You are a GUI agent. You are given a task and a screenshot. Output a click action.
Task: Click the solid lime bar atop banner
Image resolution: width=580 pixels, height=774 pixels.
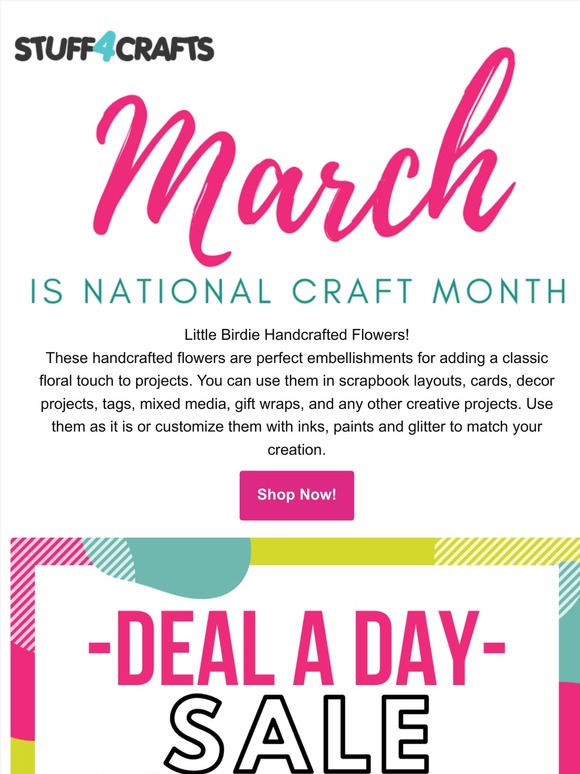343,551
